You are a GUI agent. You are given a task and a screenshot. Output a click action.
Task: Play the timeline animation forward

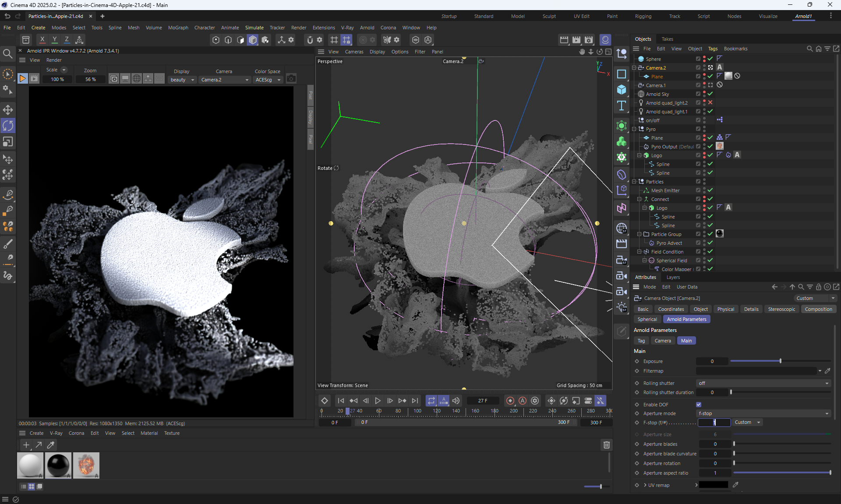[x=378, y=401]
